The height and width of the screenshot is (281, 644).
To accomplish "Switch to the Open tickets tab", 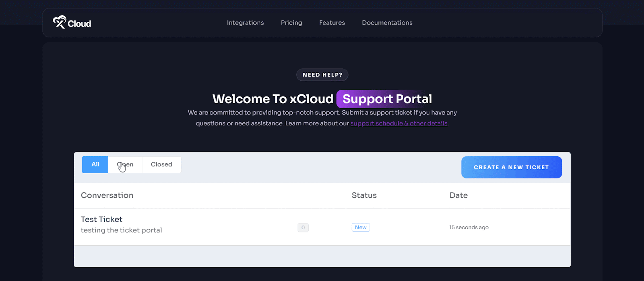I will [125, 164].
